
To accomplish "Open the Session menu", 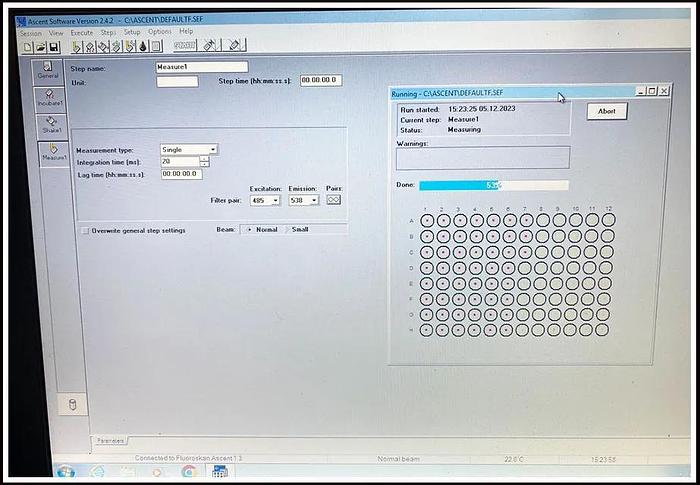I will [30, 34].
